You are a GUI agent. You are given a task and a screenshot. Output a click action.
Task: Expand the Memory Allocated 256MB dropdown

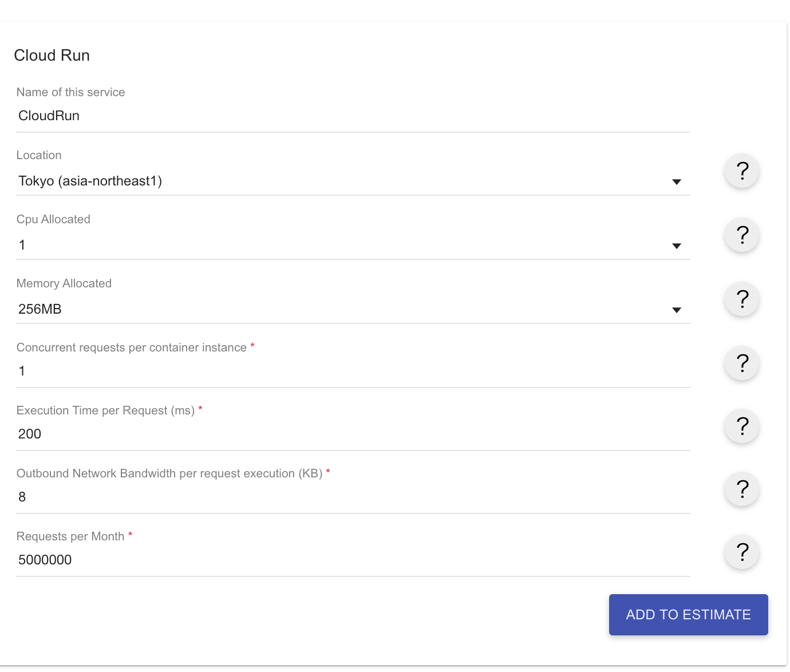coord(353,310)
